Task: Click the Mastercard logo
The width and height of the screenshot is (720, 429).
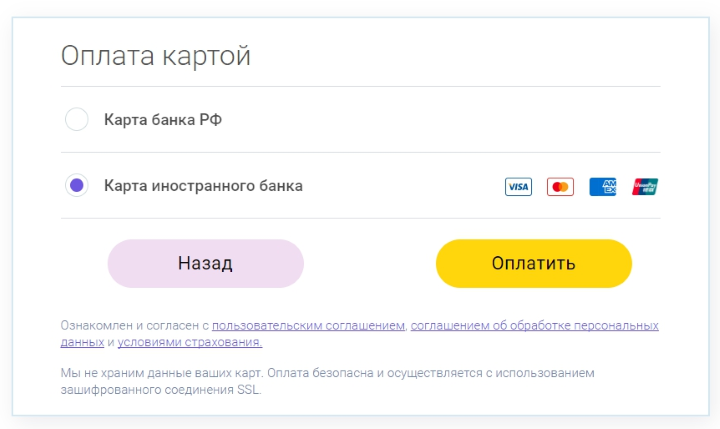Action: pos(560,187)
